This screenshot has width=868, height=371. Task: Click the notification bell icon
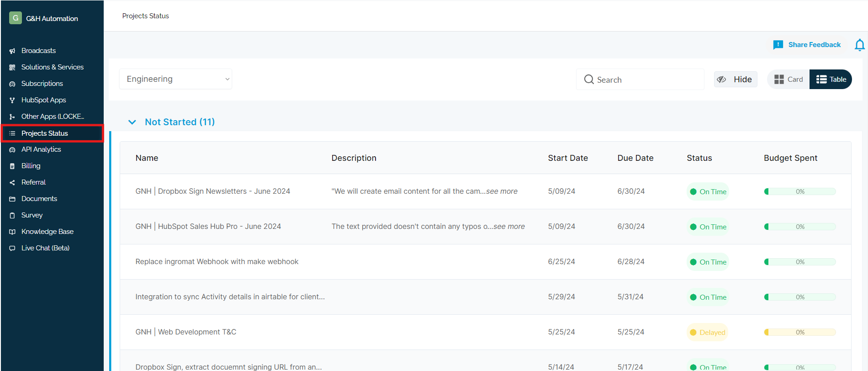pyautogui.click(x=859, y=45)
